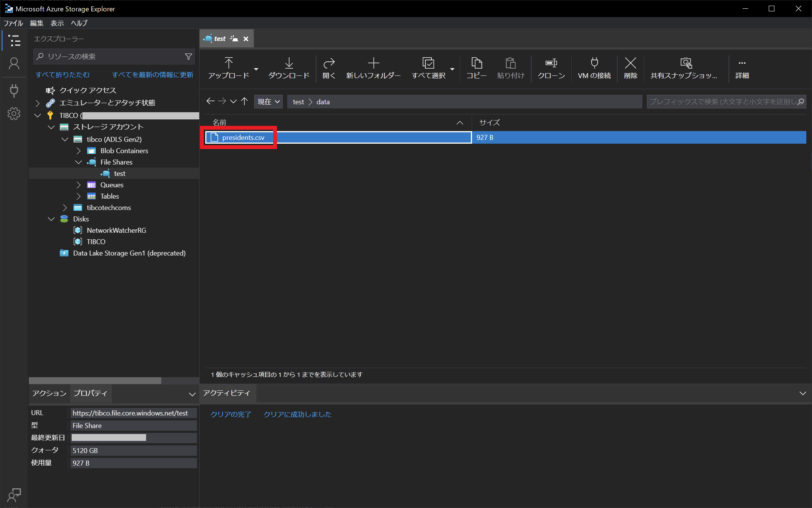Viewport: 812px width, 508px height.
Task: Switch to the アクション tab
Action: click(x=49, y=393)
